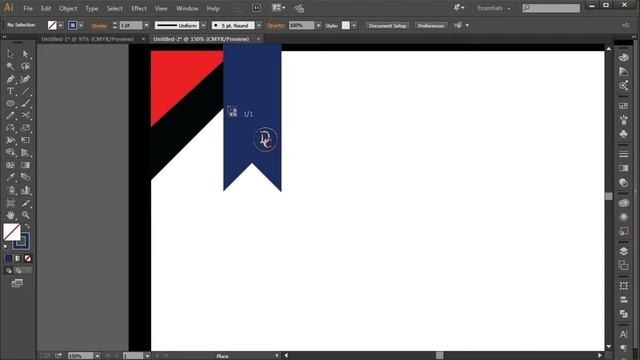640x360 pixels.
Task: Open opacity value dropdown
Action: click(x=318, y=25)
